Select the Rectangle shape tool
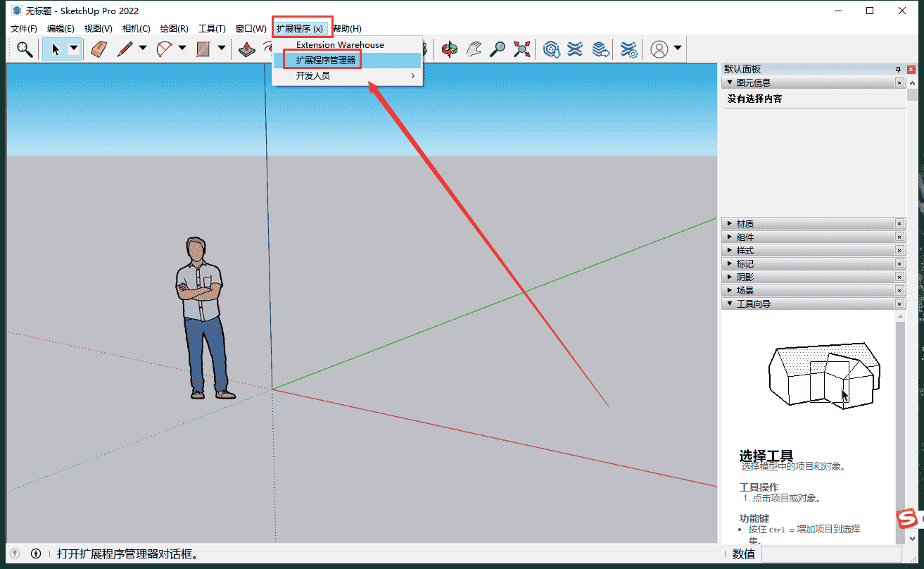 click(x=203, y=49)
